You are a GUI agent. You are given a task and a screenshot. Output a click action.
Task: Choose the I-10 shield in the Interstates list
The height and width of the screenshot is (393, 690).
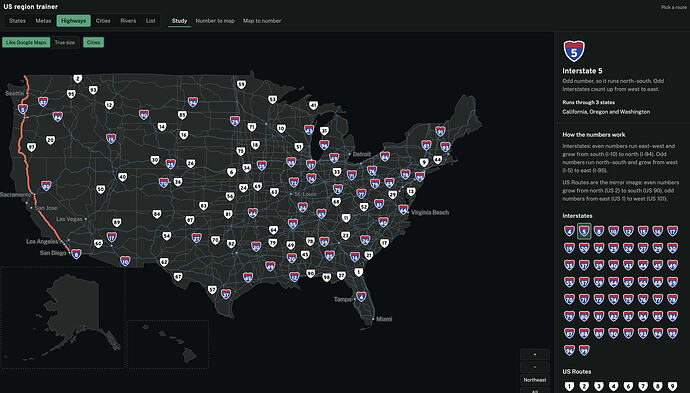[x=613, y=231]
